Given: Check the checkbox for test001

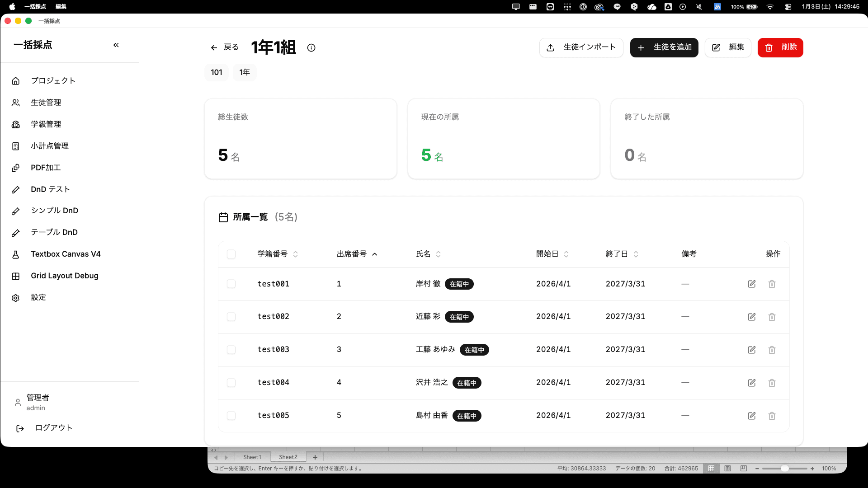Looking at the screenshot, I should pos(231,284).
